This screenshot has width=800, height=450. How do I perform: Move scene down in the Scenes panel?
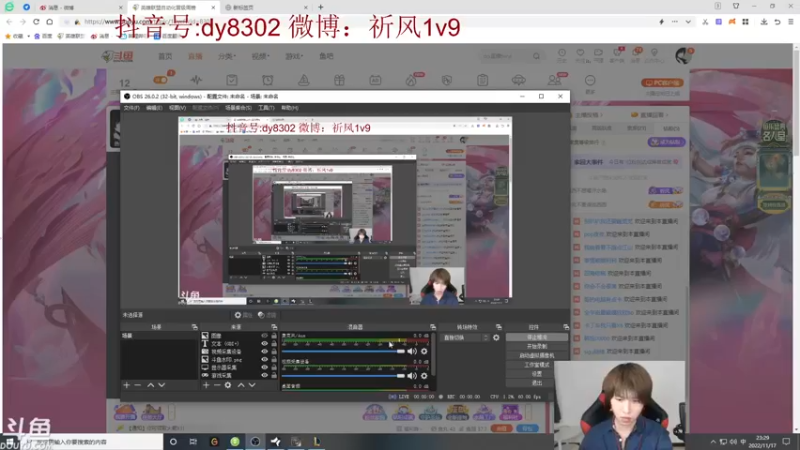(162, 385)
